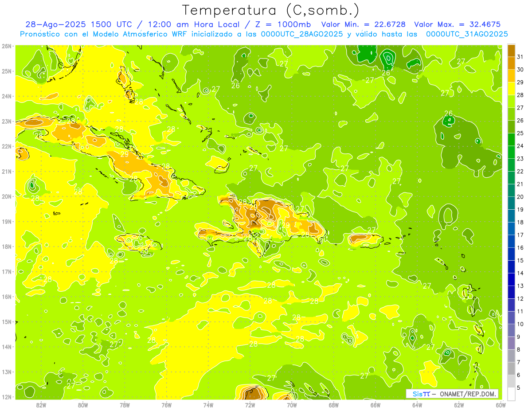The width and height of the screenshot is (532, 411).
Task: Click the '12N' latitude label
Action: pos(6,397)
